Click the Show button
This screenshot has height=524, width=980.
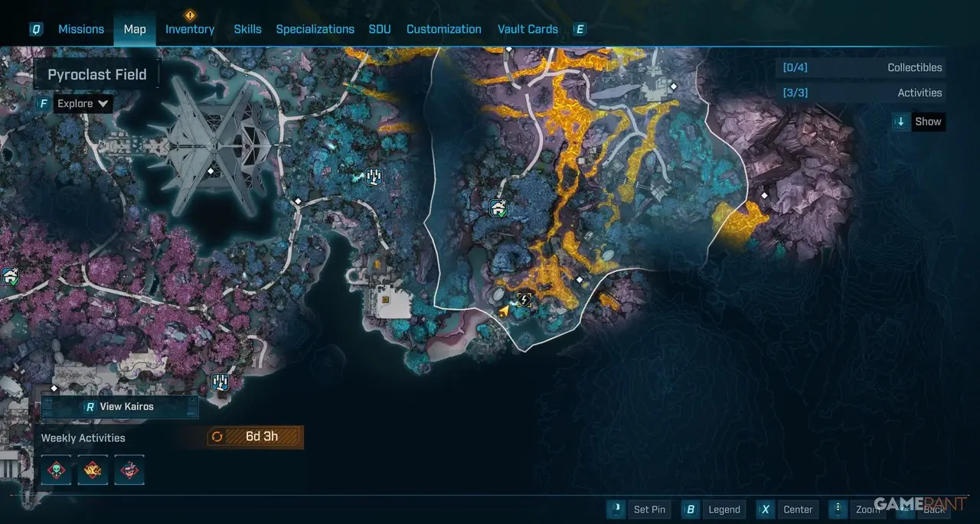pyautogui.click(x=928, y=121)
